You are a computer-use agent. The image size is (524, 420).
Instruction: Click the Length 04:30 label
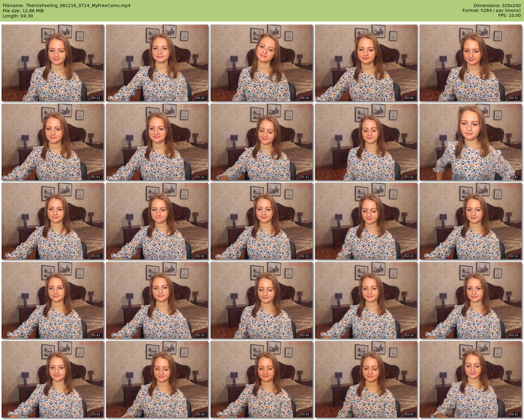pyautogui.click(x=18, y=16)
